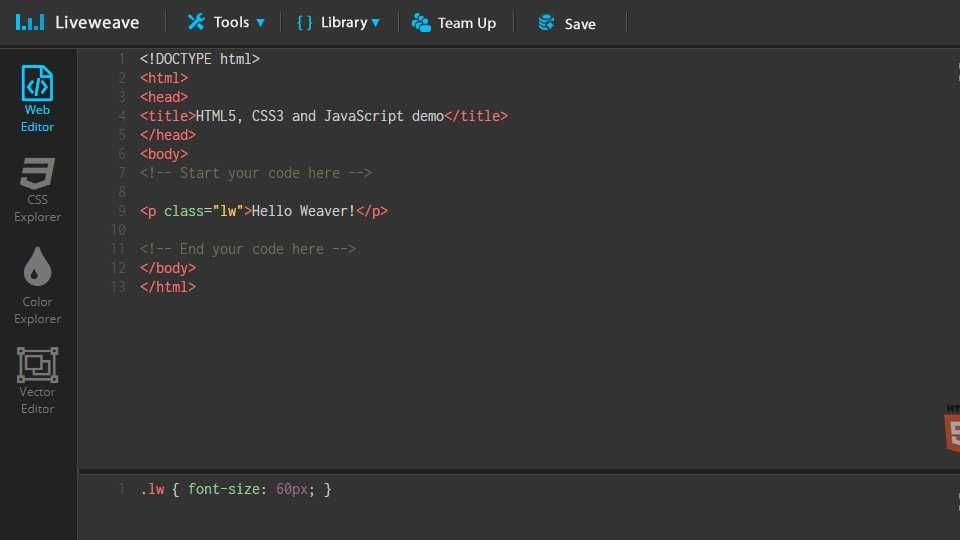
Task: Launch the Vector Editor icon
Action: pos(37,365)
